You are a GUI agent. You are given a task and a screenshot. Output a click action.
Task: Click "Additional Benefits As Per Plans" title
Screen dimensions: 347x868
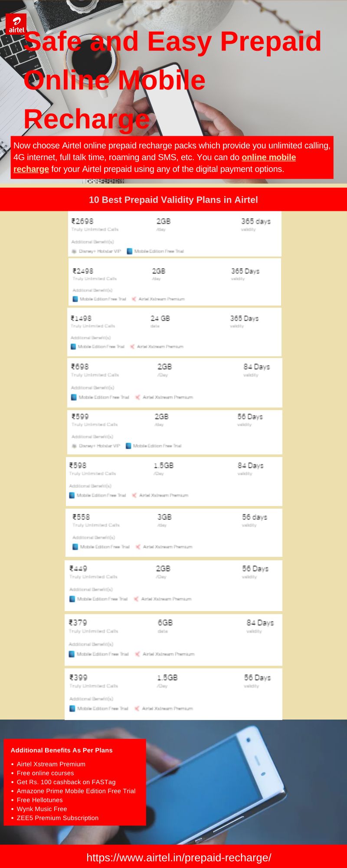click(62, 750)
